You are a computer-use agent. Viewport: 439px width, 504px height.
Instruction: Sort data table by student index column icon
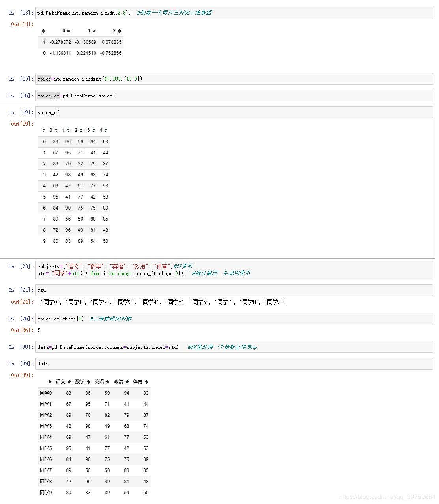click(x=50, y=382)
